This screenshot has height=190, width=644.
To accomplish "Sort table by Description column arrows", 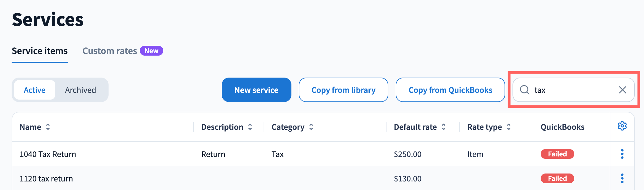I will (250, 127).
